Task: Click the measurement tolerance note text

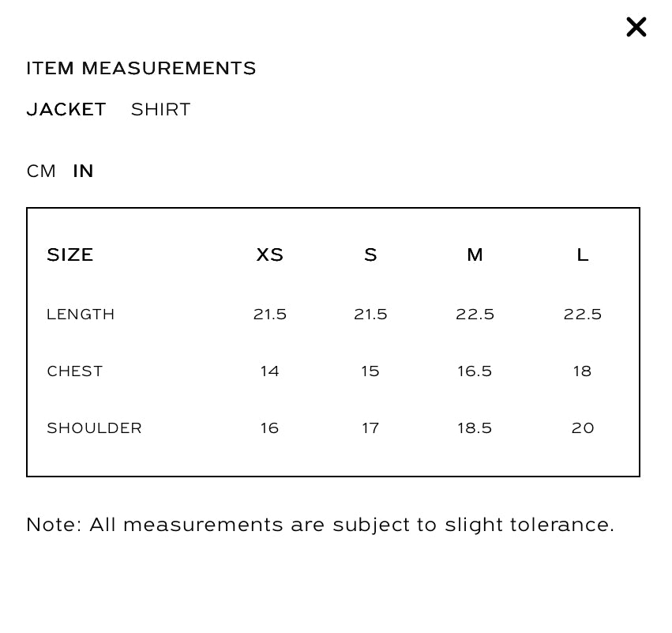Action: tap(321, 525)
